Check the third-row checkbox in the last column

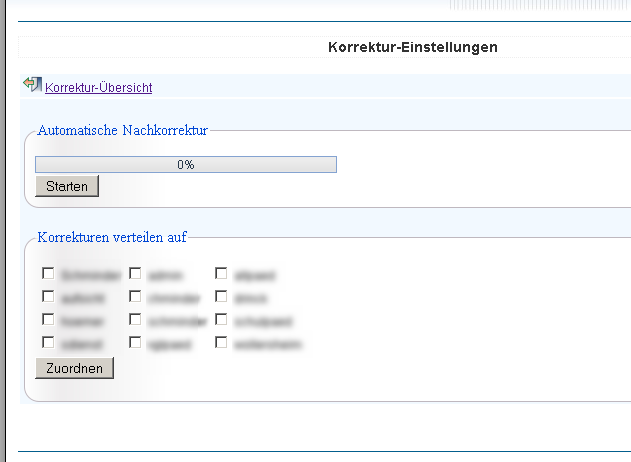click(221, 320)
